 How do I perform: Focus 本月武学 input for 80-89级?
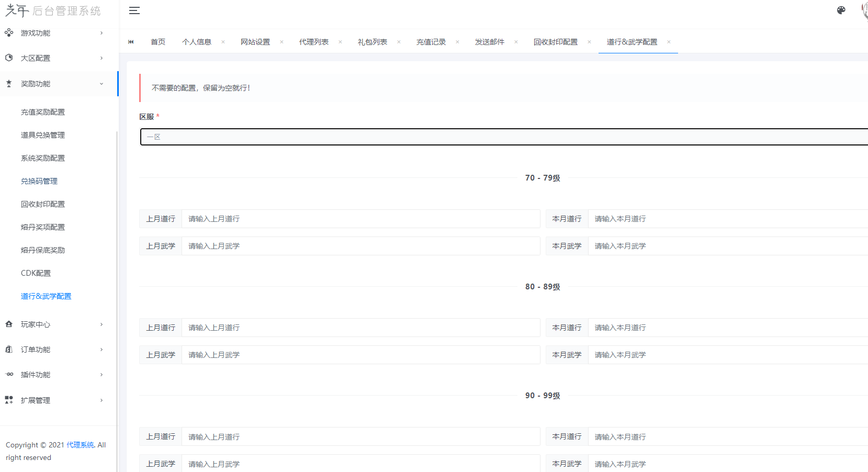727,355
